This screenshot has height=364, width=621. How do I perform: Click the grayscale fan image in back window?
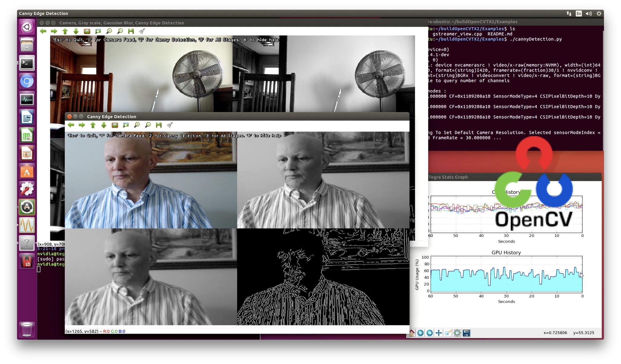[x=324, y=74]
